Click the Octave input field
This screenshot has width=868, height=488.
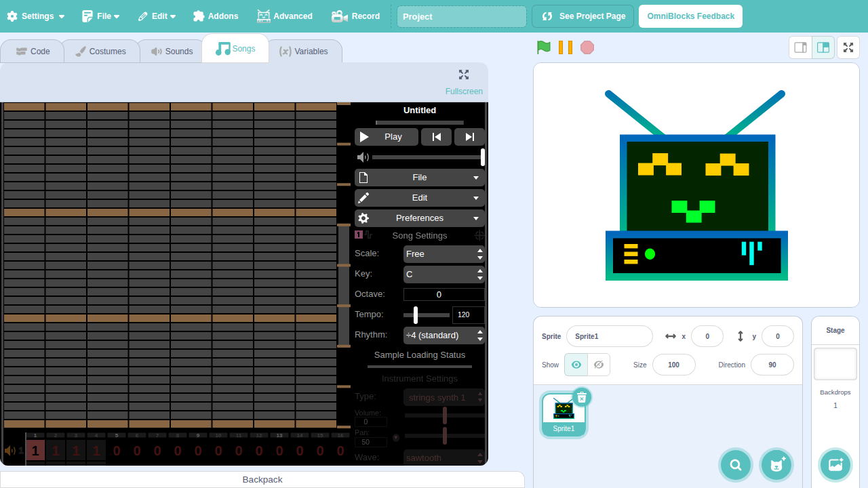pos(443,294)
